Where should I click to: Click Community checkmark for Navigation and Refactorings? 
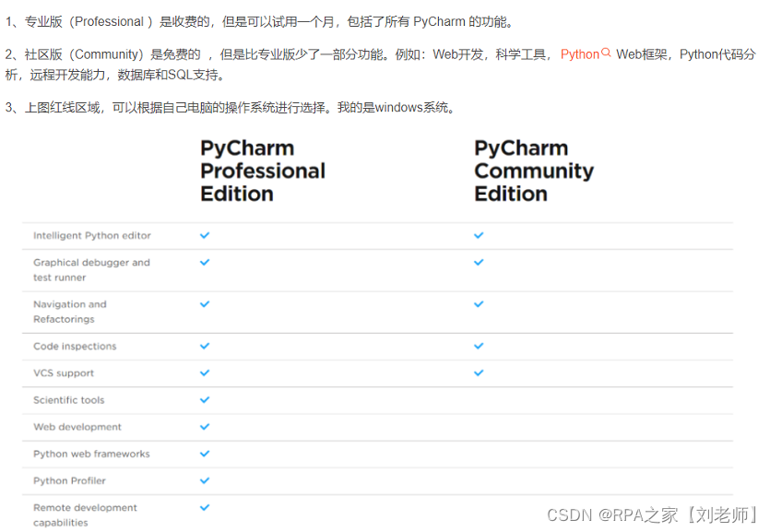tap(479, 303)
